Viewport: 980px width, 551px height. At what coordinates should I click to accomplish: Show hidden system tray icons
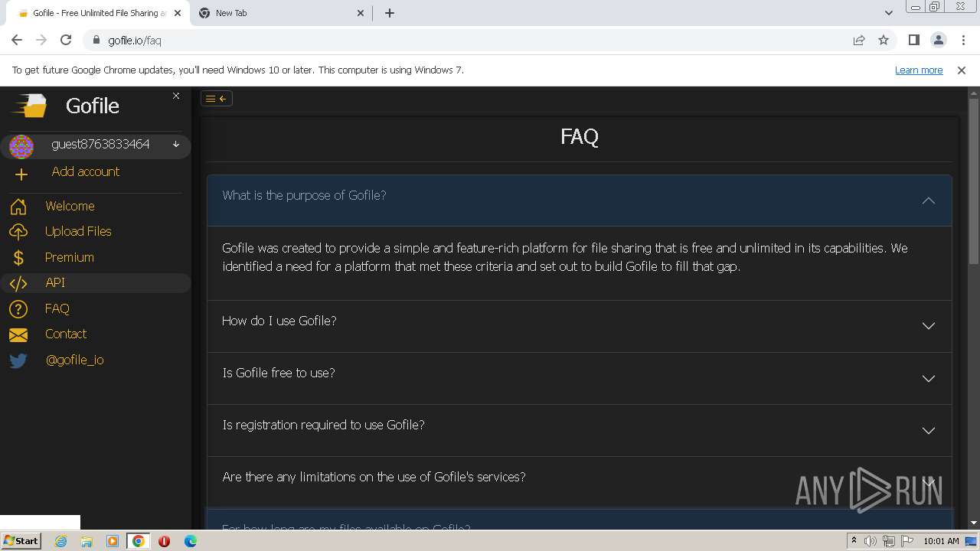click(x=854, y=541)
